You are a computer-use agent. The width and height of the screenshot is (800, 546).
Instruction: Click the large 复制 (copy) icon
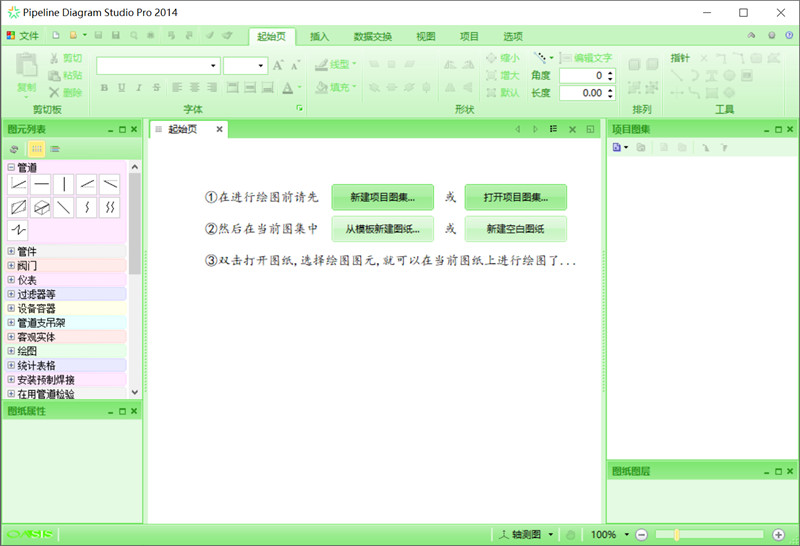point(27,65)
